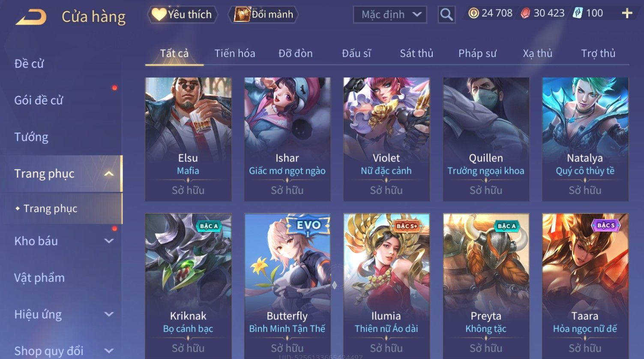The width and height of the screenshot is (644, 359).
Task: Switch to the Sát thủ tab
Action: [x=416, y=53]
